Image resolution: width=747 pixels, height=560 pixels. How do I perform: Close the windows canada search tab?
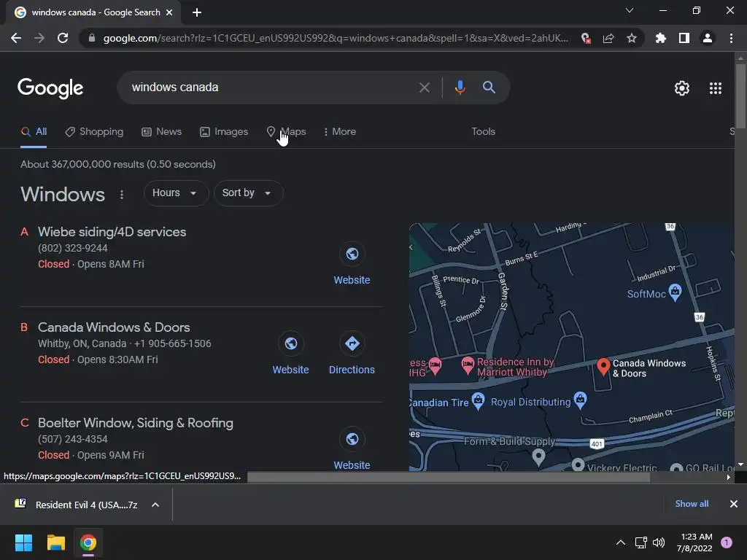(169, 12)
